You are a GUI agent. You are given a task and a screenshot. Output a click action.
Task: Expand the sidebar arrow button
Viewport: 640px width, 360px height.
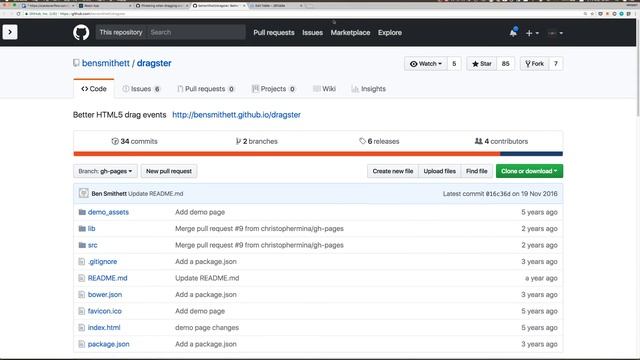[x=10, y=32]
